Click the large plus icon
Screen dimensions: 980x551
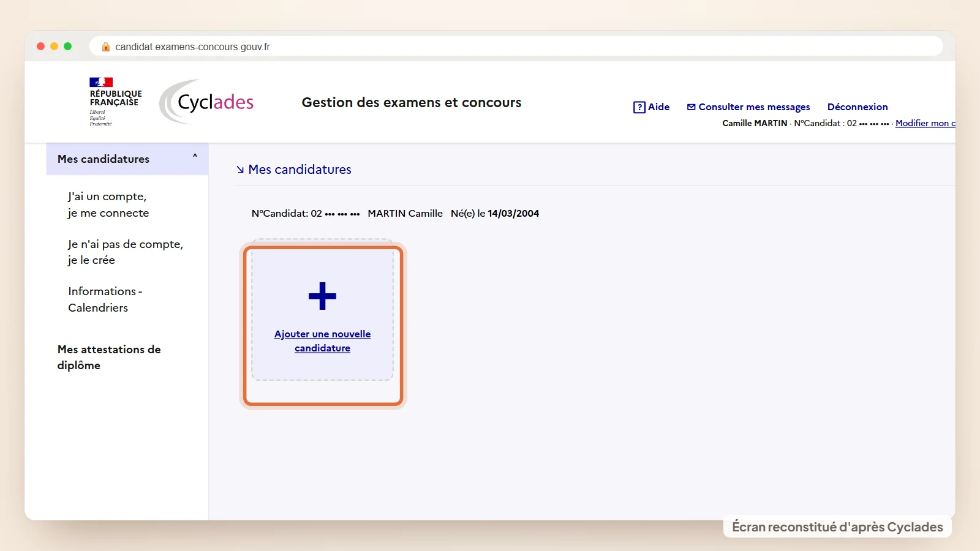click(x=322, y=296)
